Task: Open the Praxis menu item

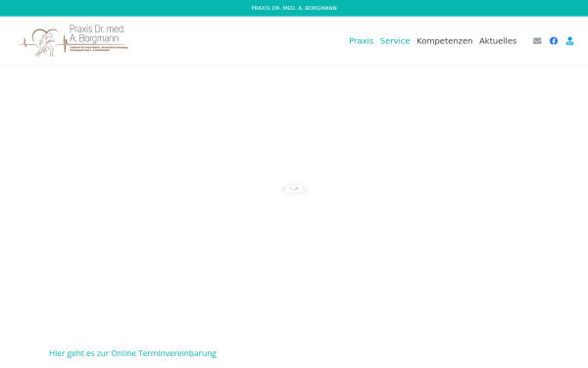Action: point(361,41)
